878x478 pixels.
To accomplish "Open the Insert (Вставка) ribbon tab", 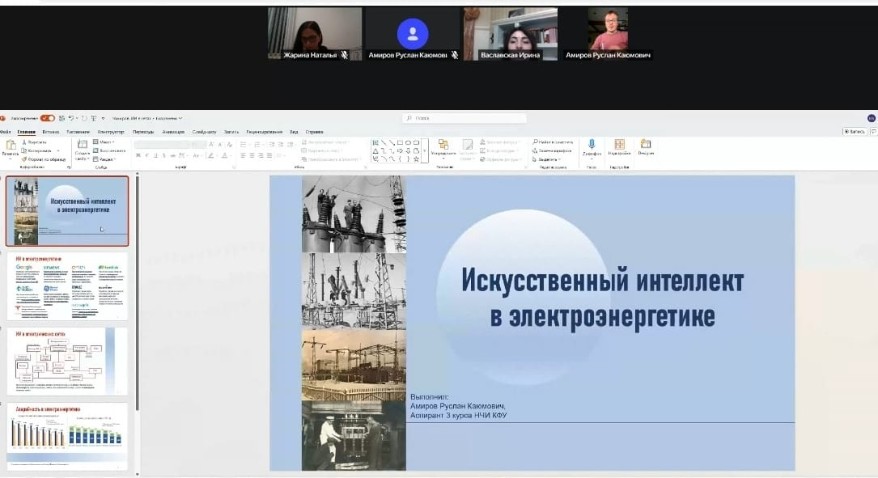I will (x=50, y=131).
